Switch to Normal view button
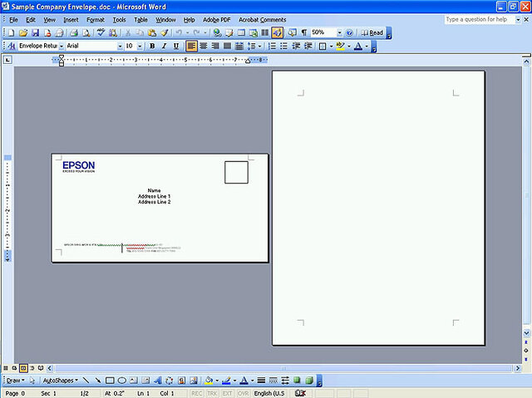 point(6,368)
